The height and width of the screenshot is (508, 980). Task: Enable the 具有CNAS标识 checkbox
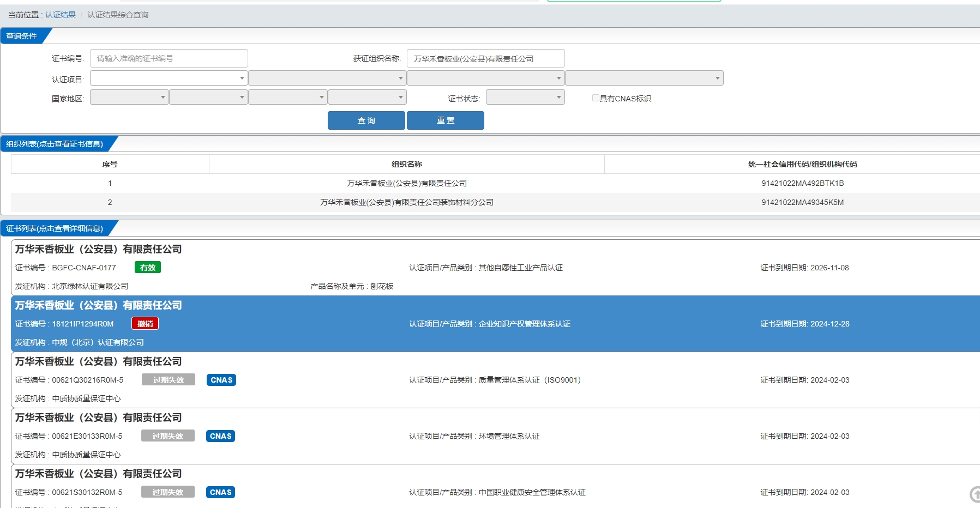point(596,98)
